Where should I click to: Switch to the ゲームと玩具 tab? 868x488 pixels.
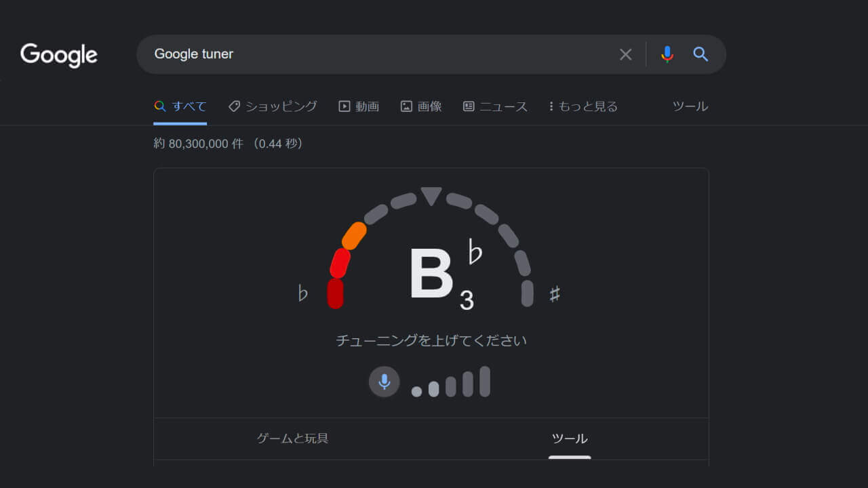[292, 439]
